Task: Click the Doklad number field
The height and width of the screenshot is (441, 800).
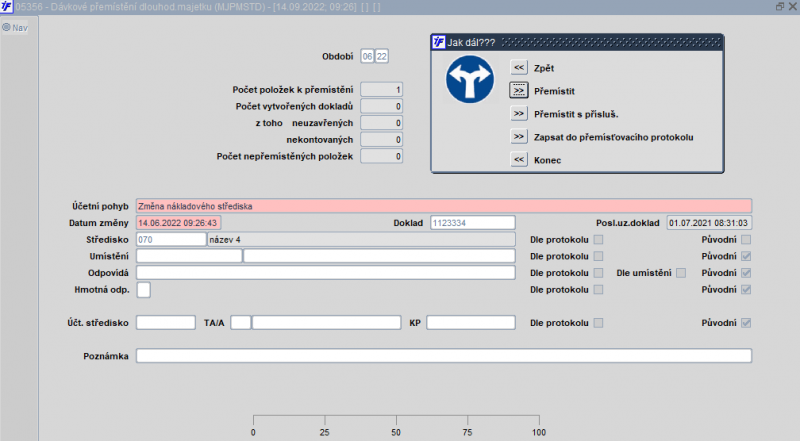Action: (472, 223)
